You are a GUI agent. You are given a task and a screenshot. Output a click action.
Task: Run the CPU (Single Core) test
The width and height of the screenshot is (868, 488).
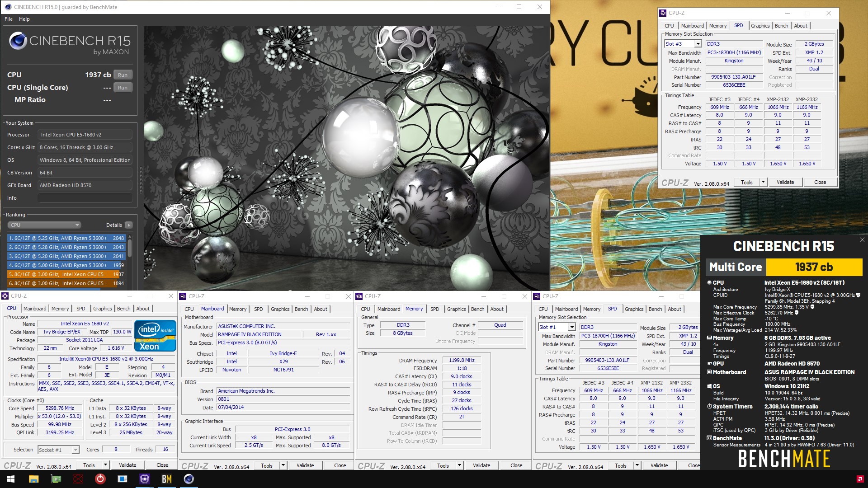point(123,88)
